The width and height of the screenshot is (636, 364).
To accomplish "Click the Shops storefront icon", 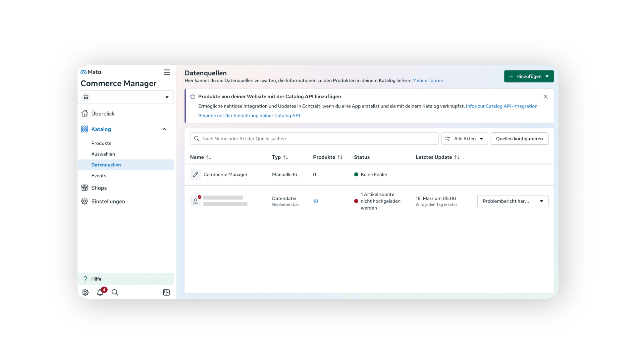I will (84, 188).
